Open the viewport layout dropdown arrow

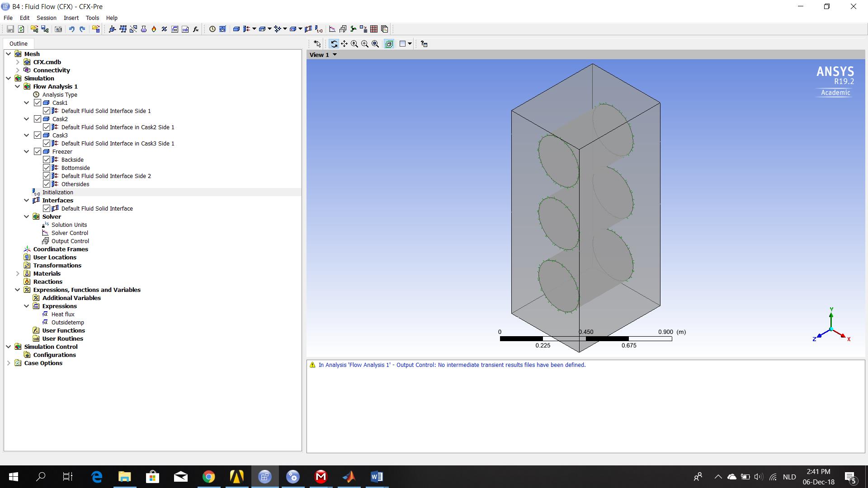point(410,44)
